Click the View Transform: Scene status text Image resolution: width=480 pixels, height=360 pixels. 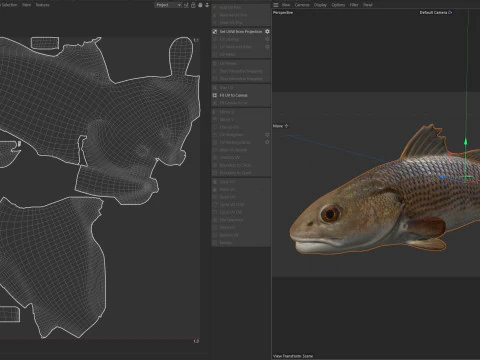click(293, 356)
